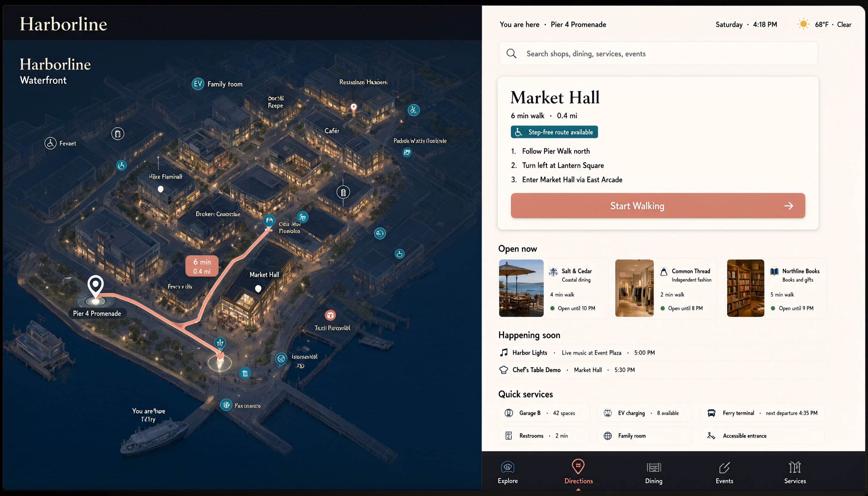This screenshot has height=496, width=868.
Task: Open the Common Thread photo thumbnail
Action: (x=634, y=288)
